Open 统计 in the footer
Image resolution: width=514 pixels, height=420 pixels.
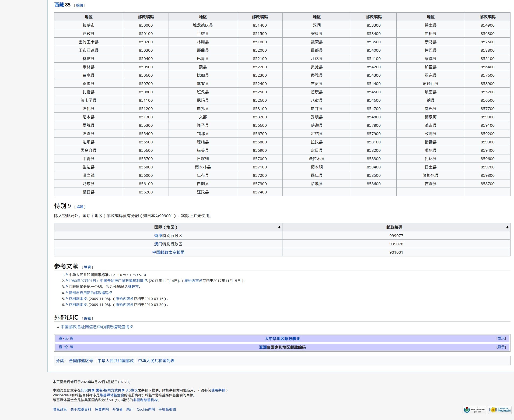click(130, 410)
